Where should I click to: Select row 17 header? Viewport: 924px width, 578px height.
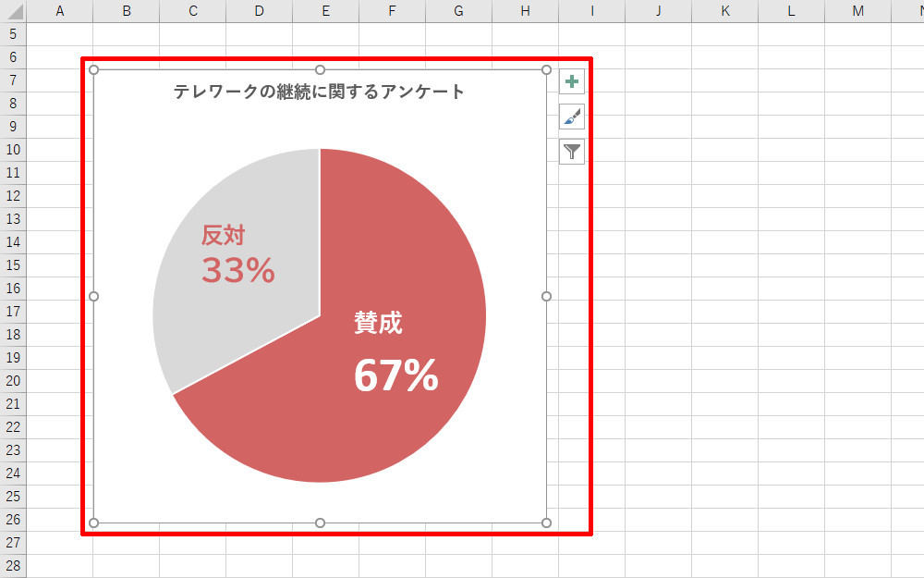[13, 312]
